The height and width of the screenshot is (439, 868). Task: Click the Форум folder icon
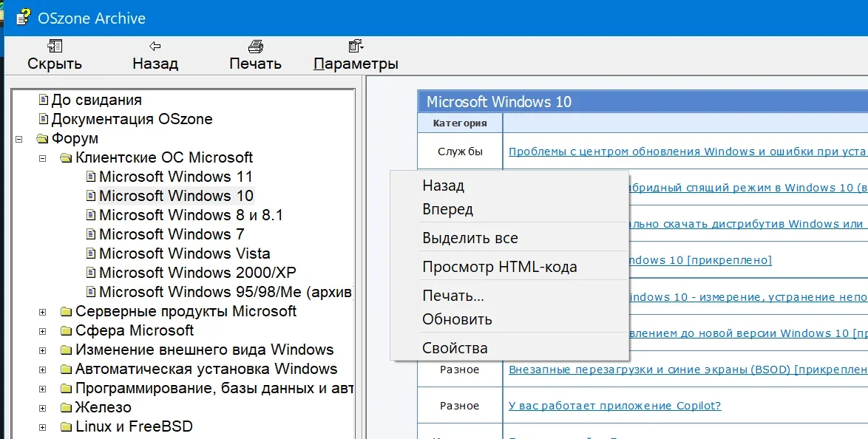(41, 138)
